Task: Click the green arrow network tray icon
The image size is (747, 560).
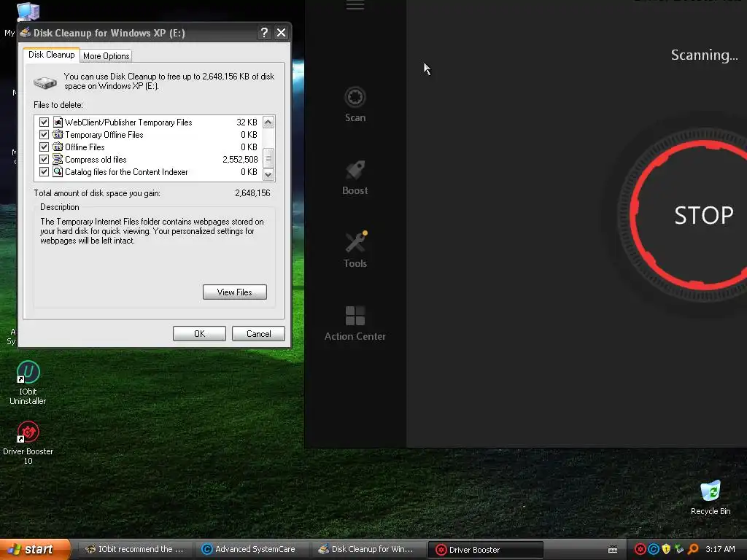Action: (679, 549)
